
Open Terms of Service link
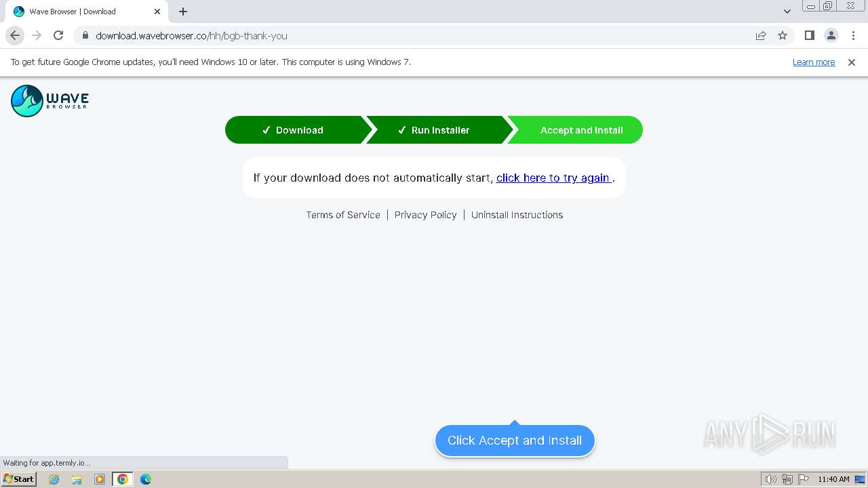(x=343, y=215)
